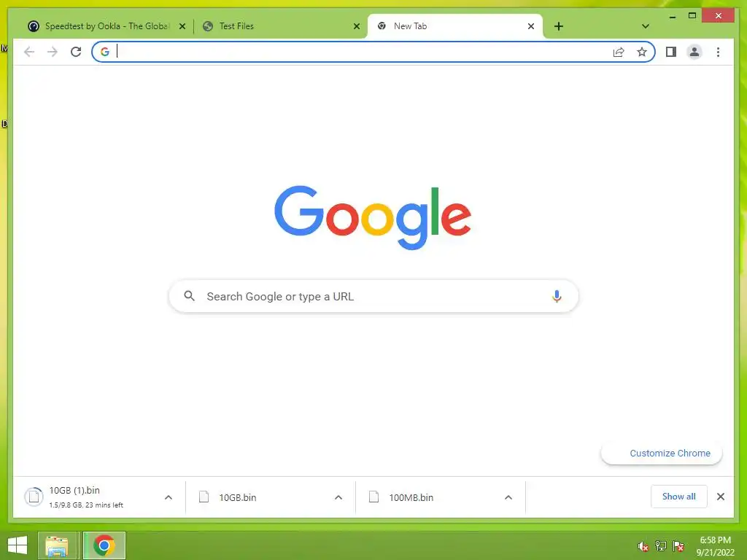Click the 100MB.bin file icon
The width and height of the screenshot is (747, 560).
[374, 497]
